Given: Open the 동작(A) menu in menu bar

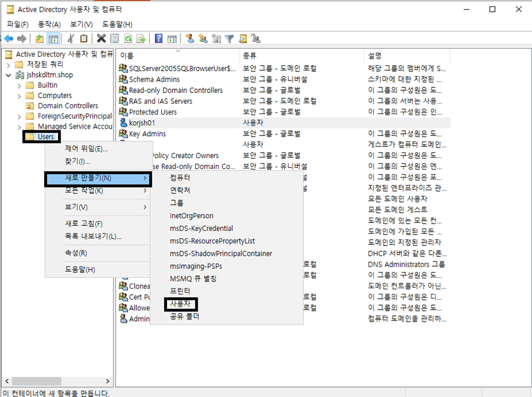Looking at the screenshot, I should tap(49, 24).
